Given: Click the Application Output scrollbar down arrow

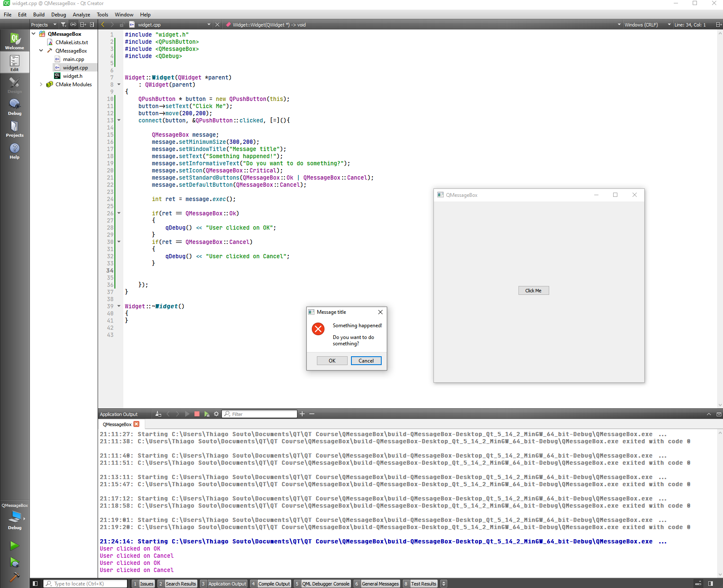Looking at the screenshot, I should pos(720,575).
